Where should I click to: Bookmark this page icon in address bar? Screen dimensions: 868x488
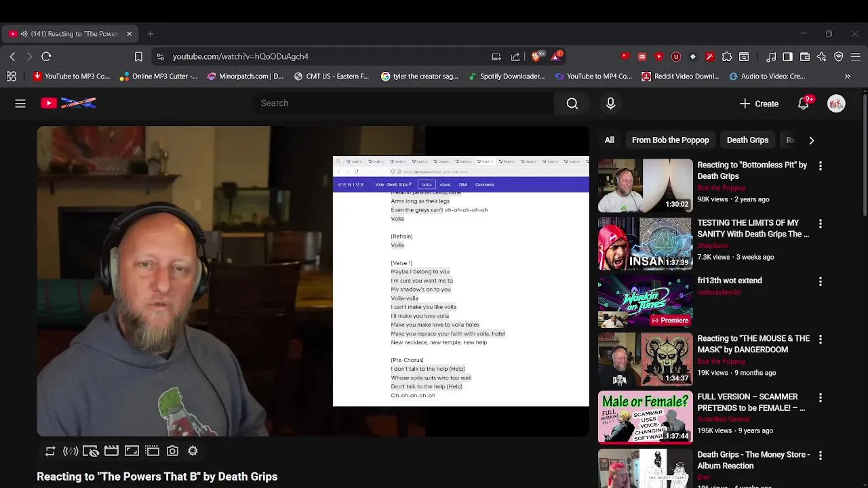click(x=138, y=56)
